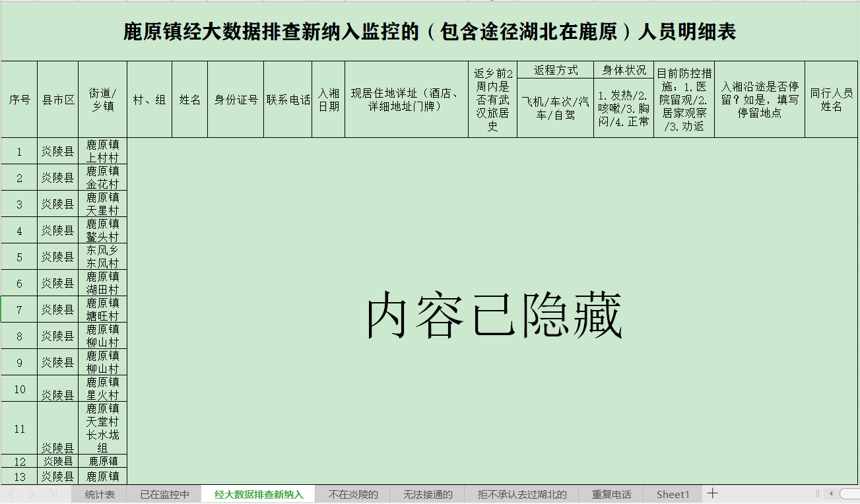Click the horizontal scrollbar left arrow
Viewport: 860px width, 504px height.
(831, 493)
